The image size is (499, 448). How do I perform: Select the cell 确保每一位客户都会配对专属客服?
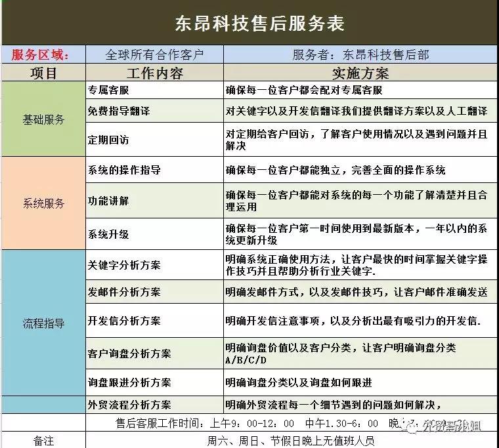pyautogui.click(x=360, y=90)
